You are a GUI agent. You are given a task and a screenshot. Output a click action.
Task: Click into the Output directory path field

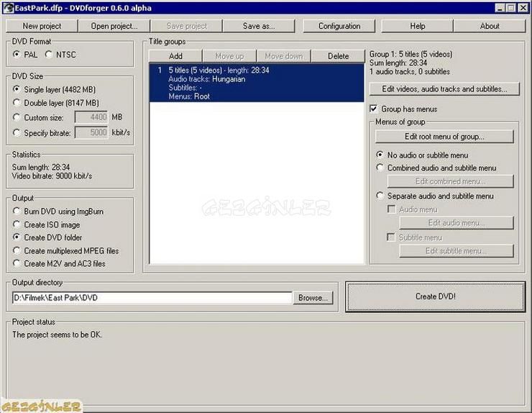(x=151, y=298)
